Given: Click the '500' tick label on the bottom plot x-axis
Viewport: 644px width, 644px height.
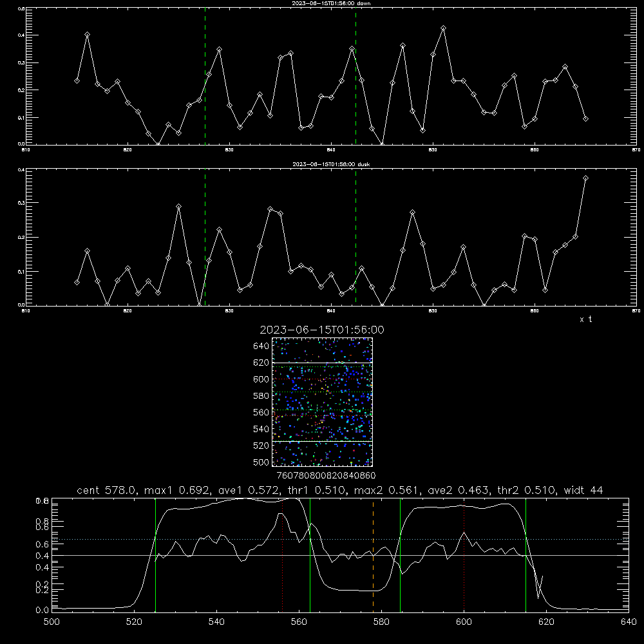Looking at the screenshot, I should (x=52, y=622).
